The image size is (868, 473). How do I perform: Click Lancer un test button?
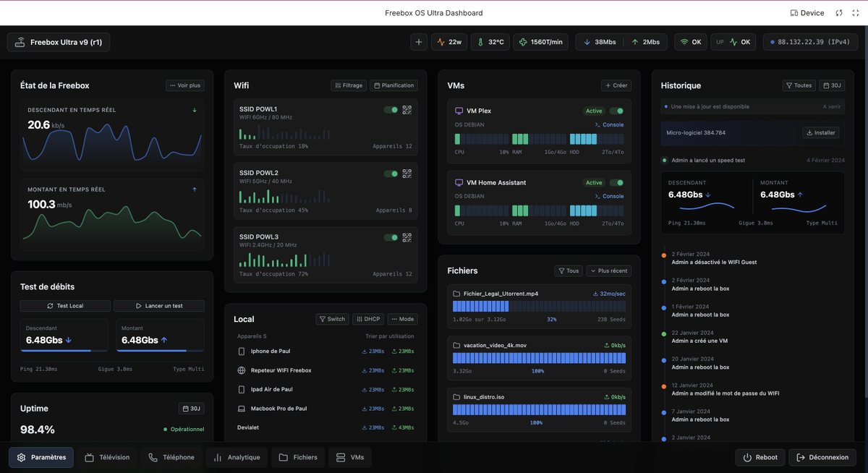click(x=159, y=306)
